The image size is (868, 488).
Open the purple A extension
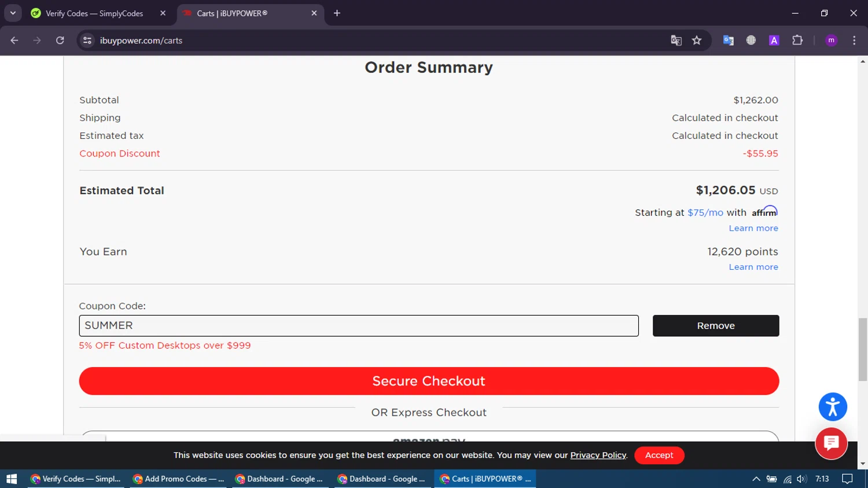774,41
